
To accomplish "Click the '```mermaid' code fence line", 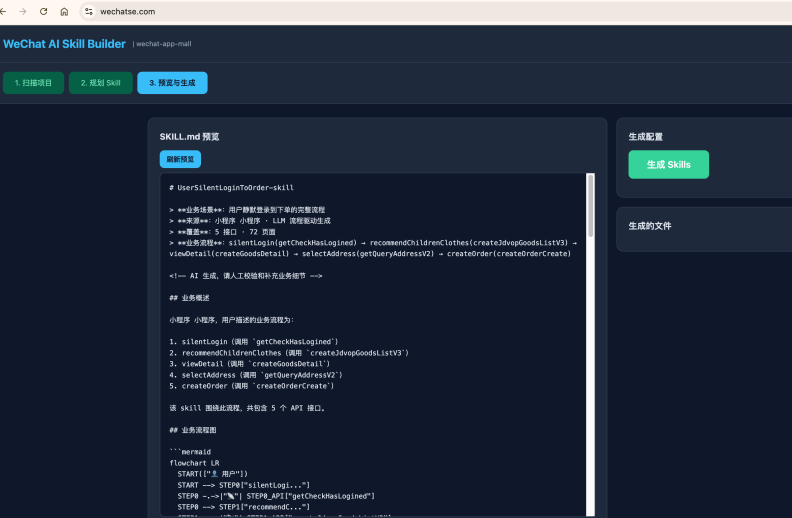I will click(190, 452).
